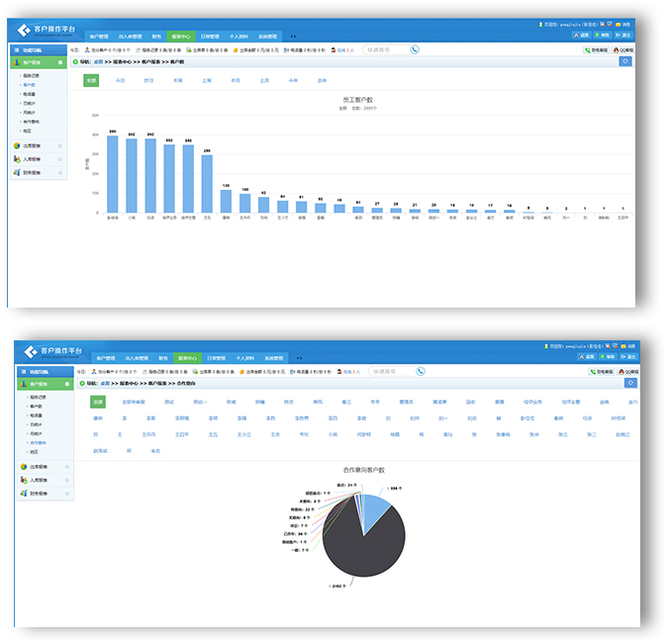Click the 出库报表 icon in top sidebar
668x644 pixels.
click(x=17, y=145)
